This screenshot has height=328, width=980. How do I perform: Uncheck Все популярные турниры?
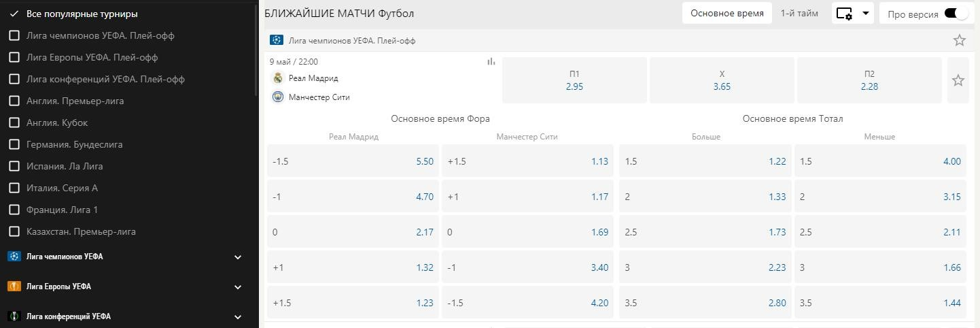(x=14, y=14)
